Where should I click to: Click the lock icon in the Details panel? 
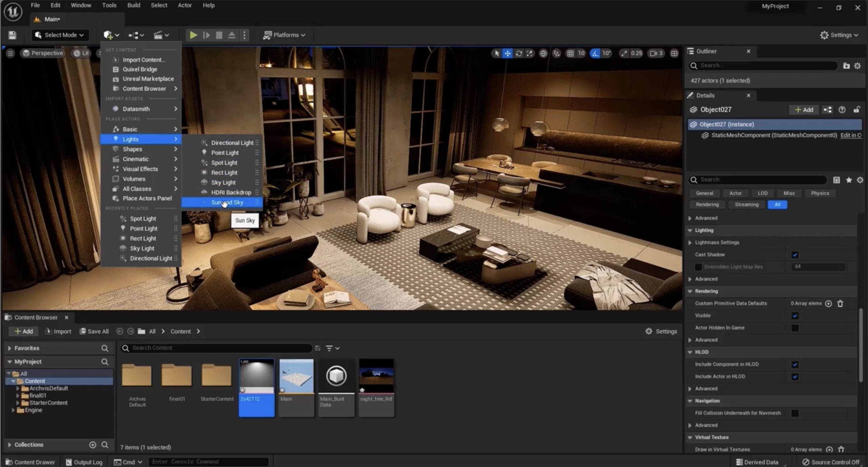[x=856, y=110]
